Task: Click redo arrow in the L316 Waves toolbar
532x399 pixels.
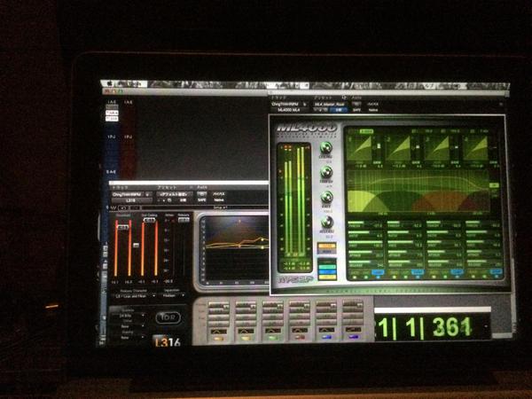Action: point(136,207)
